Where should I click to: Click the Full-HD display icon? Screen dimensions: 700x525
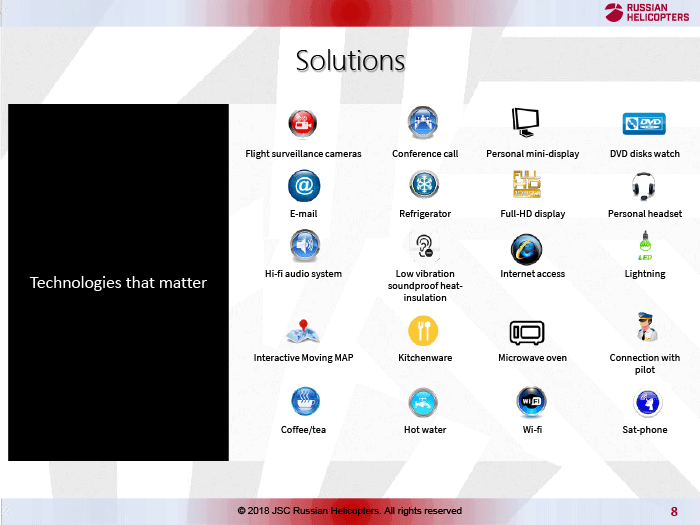[526, 185]
